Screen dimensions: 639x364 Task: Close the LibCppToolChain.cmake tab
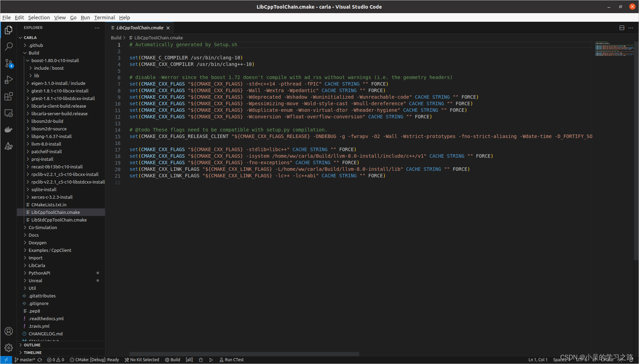pyautogui.click(x=168, y=28)
